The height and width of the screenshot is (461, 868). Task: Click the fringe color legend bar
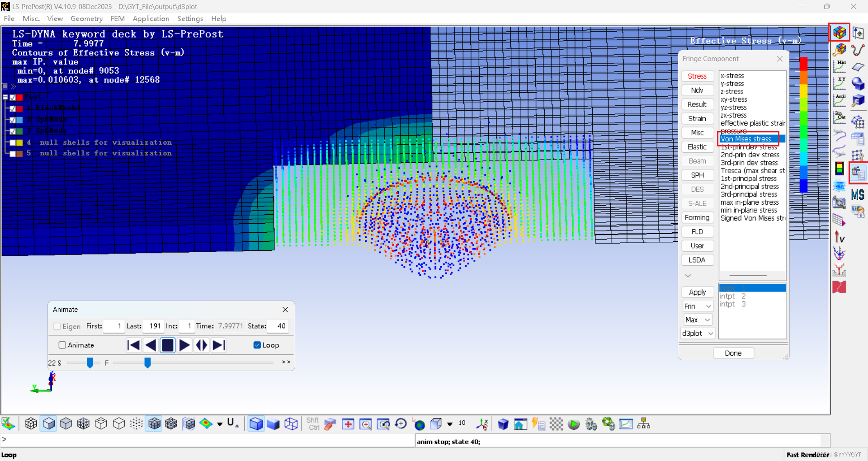(803, 125)
